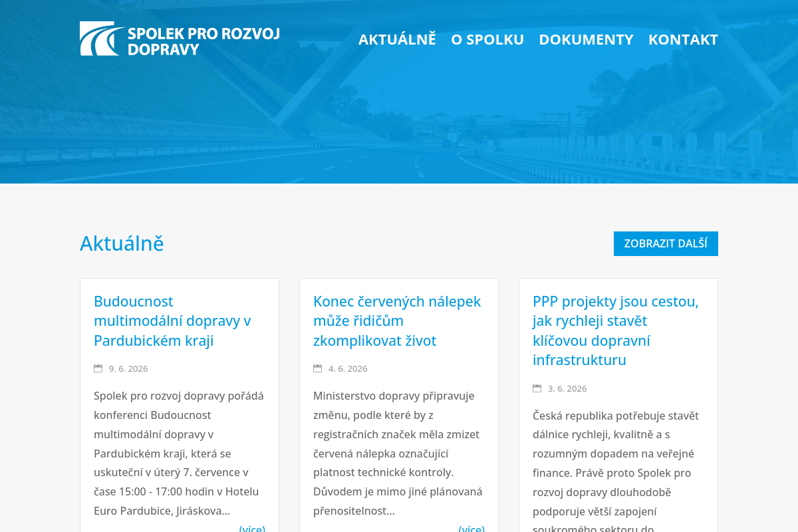Image resolution: width=798 pixels, height=532 pixels.
Task: Click the excerpt starting "Česká republika potřebuje stavět"
Action: [x=616, y=469]
